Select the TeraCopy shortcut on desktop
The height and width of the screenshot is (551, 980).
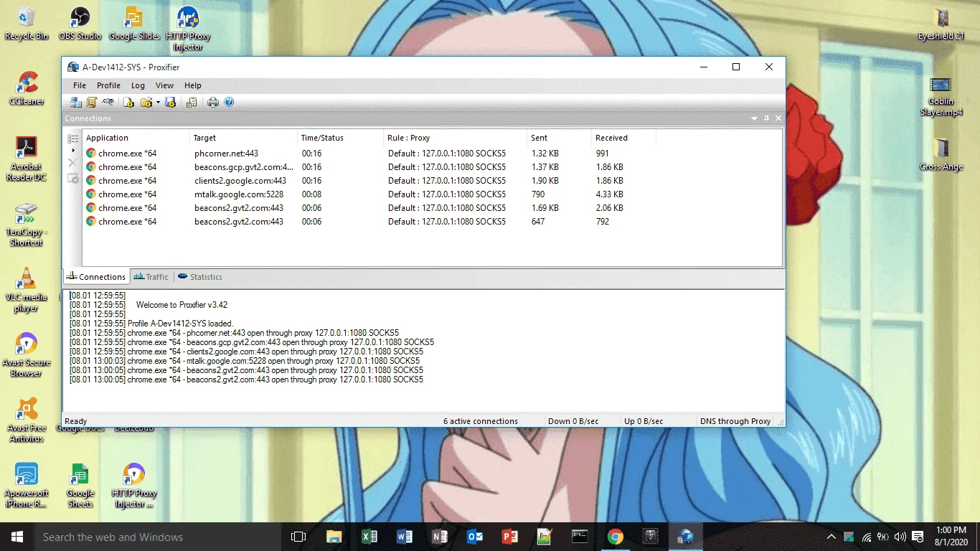coord(26,225)
